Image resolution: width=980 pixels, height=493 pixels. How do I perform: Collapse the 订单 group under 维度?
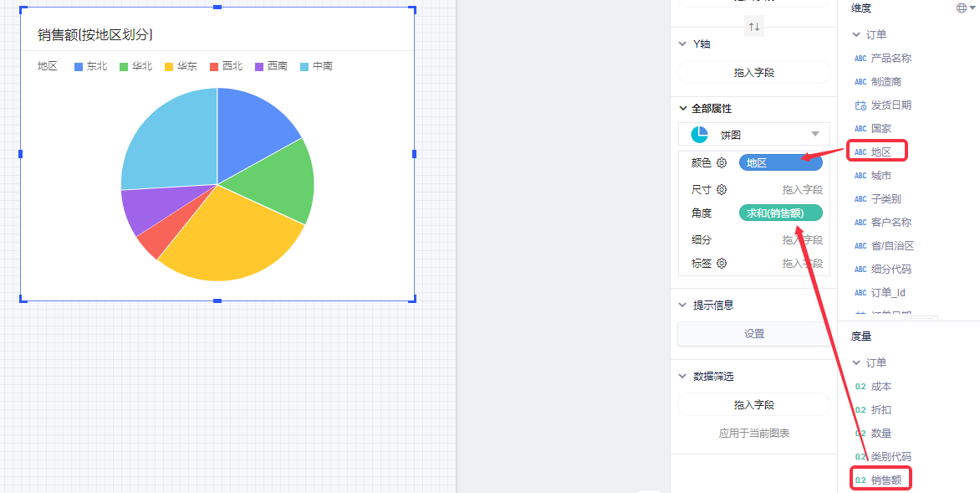(x=856, y=35)
